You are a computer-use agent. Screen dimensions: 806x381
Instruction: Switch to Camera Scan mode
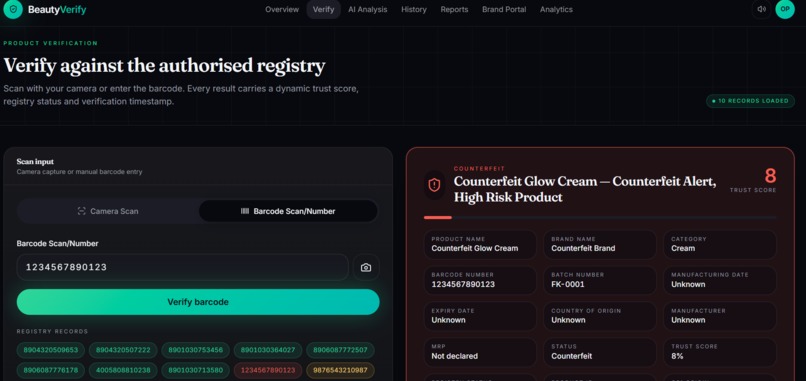pyautogui.click(x=108, y=211)
